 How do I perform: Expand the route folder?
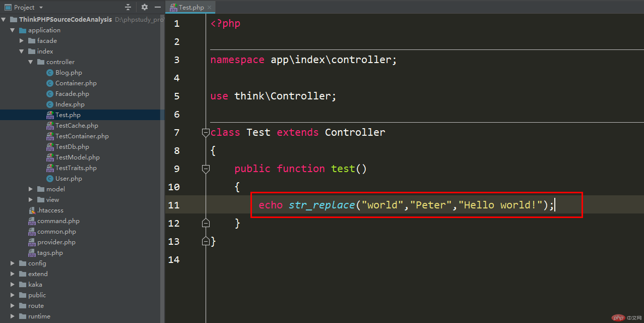[x=13, y=305]
